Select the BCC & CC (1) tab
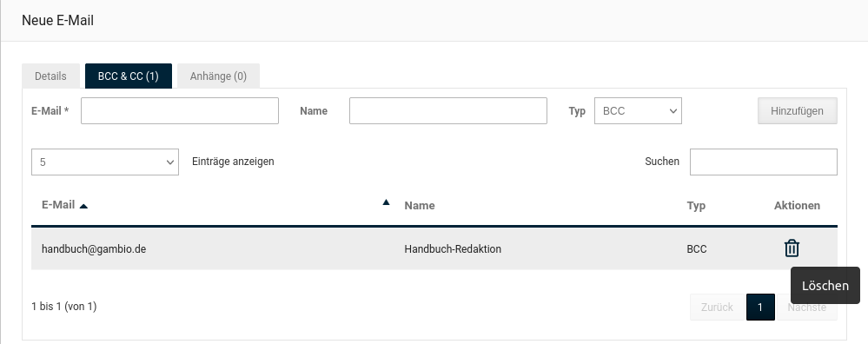 (129, 76)
